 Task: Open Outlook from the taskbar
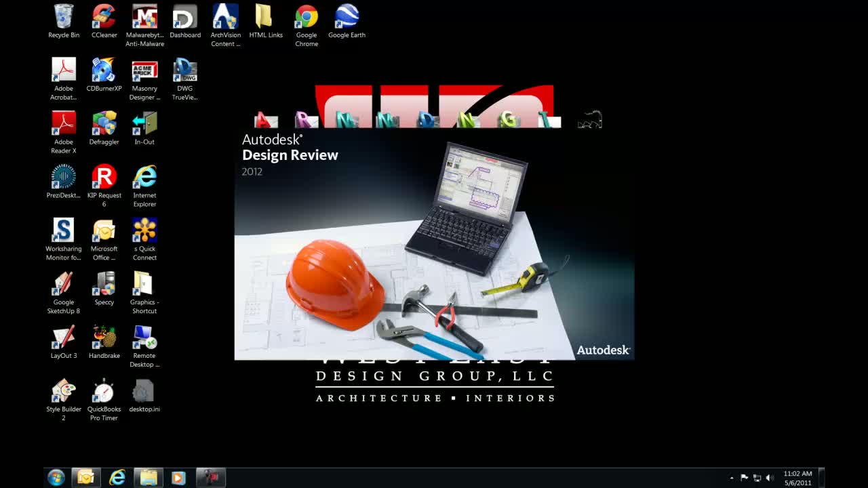(x=86, y=478)
